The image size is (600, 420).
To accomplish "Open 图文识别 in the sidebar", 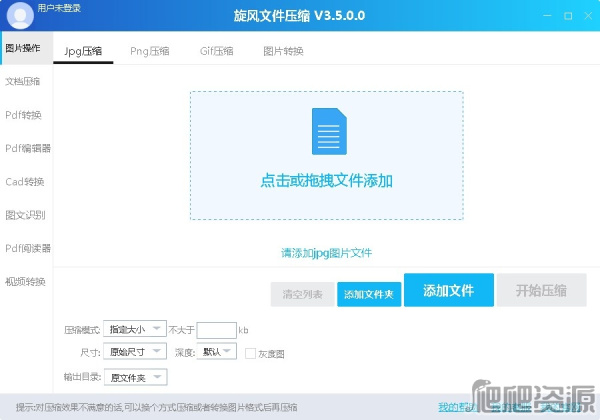I will 25,215.
